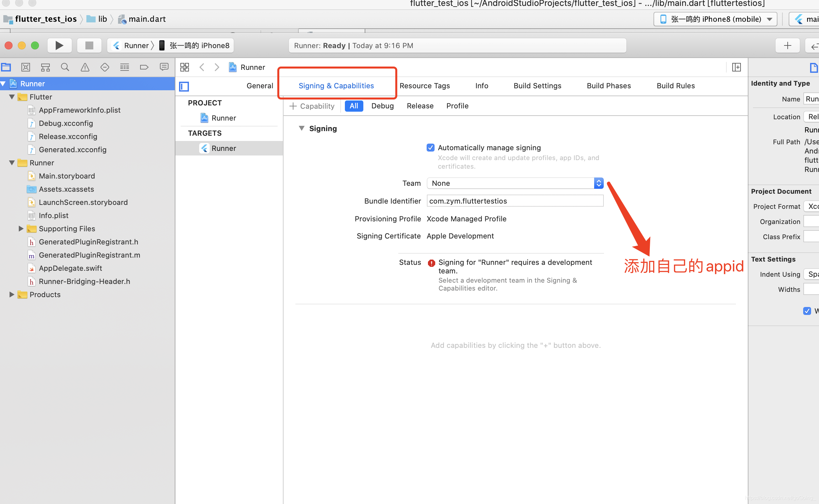Select the Runner scheme in toolbar
Screen dimensions: 819x504
(x=131, y=45)
